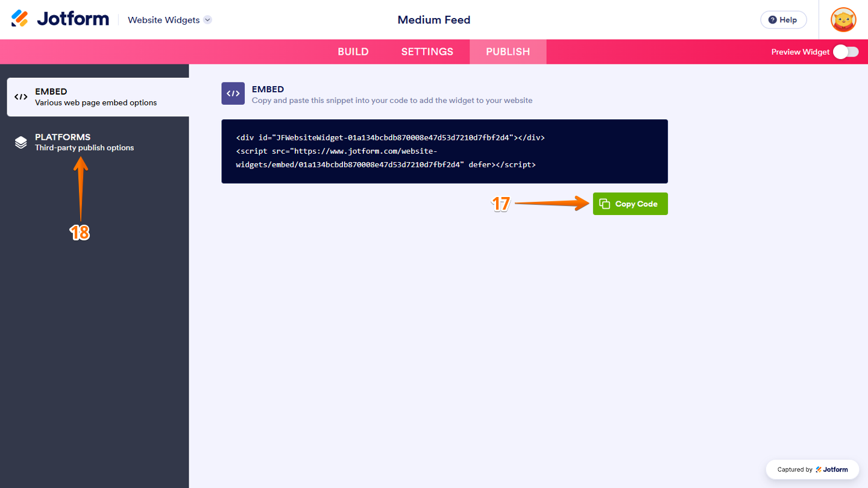This screenshot has width=868, height=488.
Task: Select the Embed sidebar option
Action: point(98,97)
